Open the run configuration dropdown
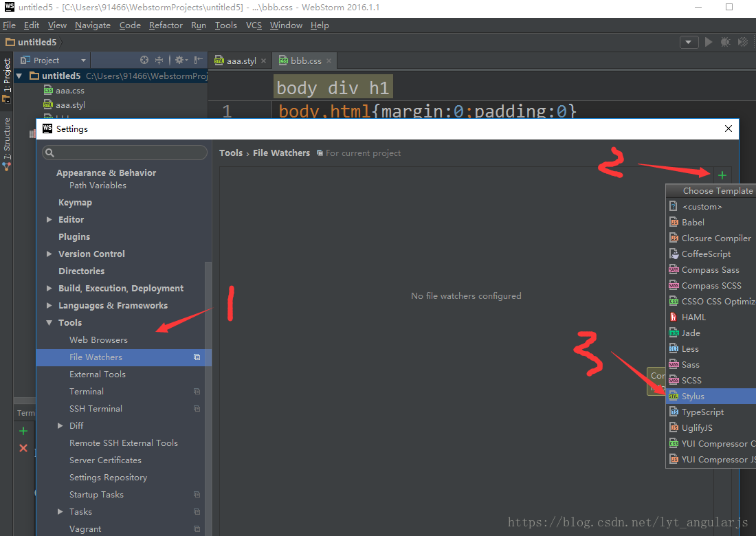This screenshot has width=756, height=536. 689,43
